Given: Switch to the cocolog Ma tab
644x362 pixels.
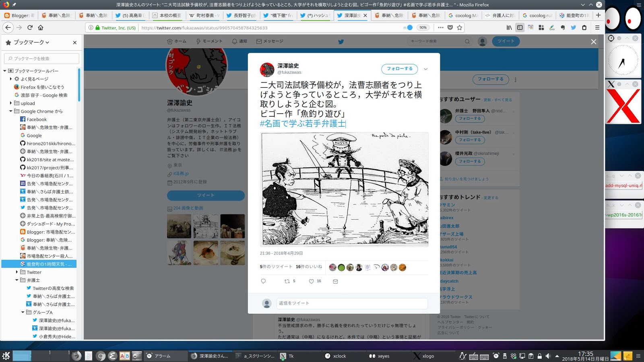Looking at the screenshot, I should point(462,15).
